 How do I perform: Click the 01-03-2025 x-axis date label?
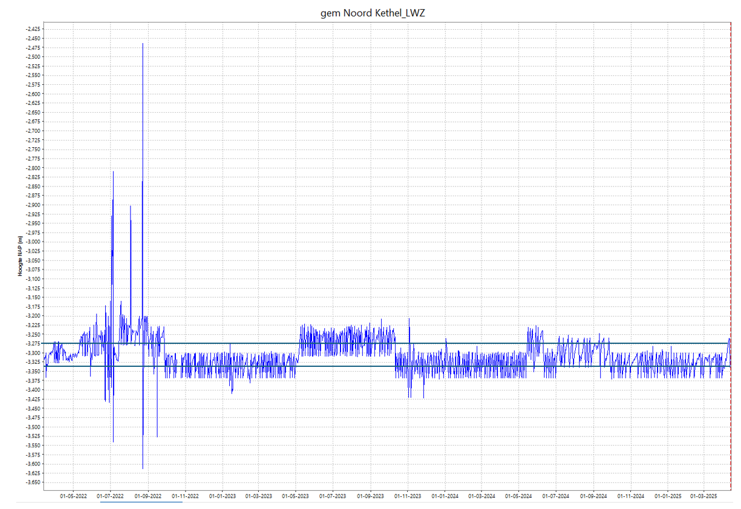pyautogui.click(x=705, y=495)
